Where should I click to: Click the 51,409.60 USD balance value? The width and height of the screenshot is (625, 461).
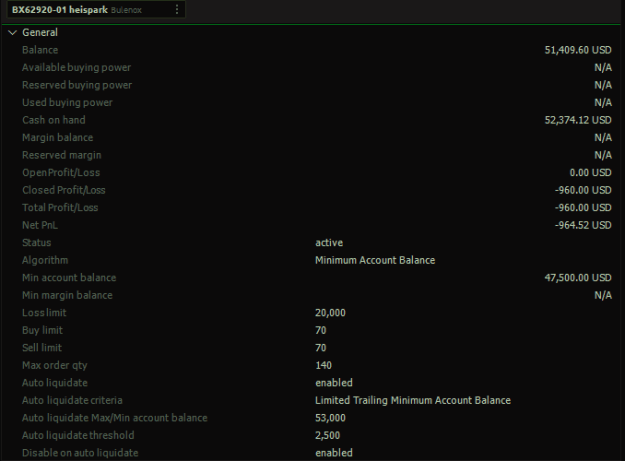(x=578, y=50)
